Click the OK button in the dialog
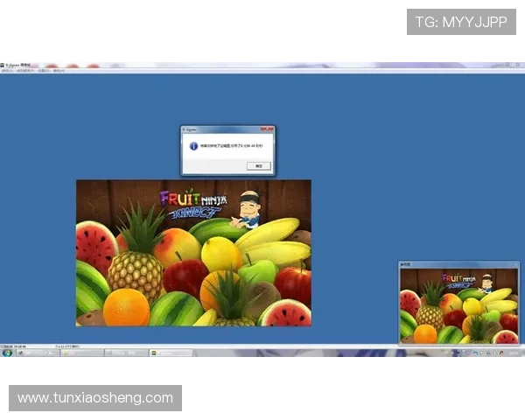The image size is (525, 420). pyautogui.click(x=258, y=165)
